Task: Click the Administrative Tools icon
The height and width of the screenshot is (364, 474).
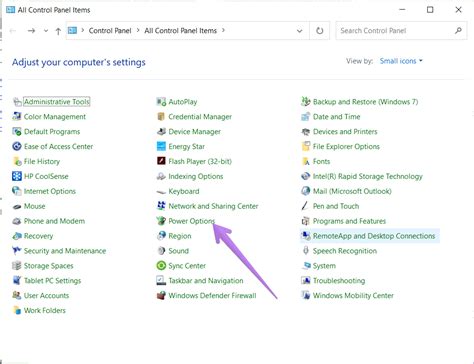Action: 17,102
